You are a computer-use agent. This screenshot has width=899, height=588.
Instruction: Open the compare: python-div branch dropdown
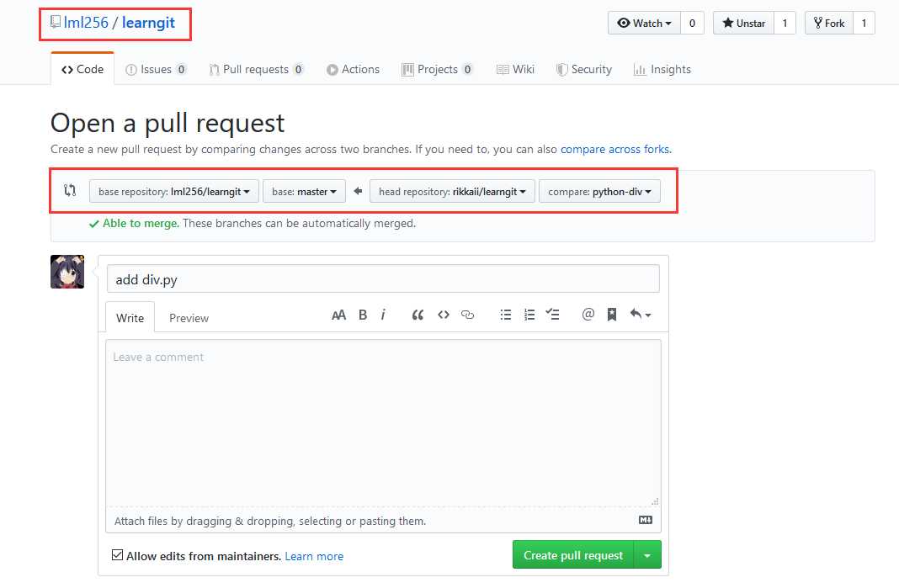pyautogui.click(x=599, y=192)
